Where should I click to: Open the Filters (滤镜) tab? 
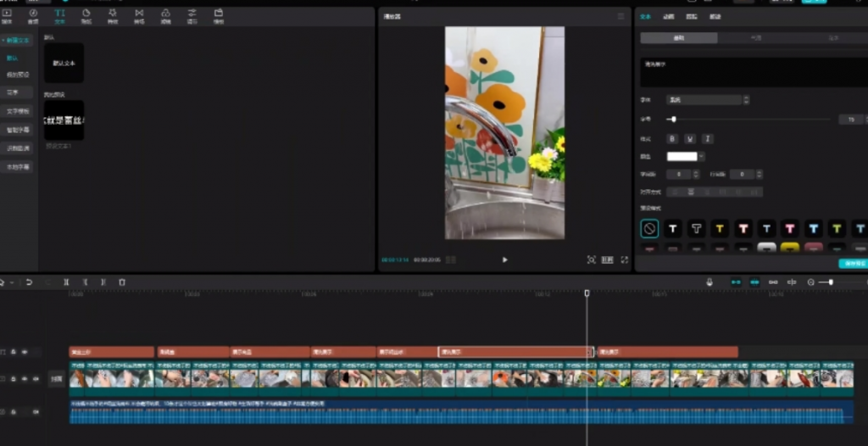tap(165, 16)
